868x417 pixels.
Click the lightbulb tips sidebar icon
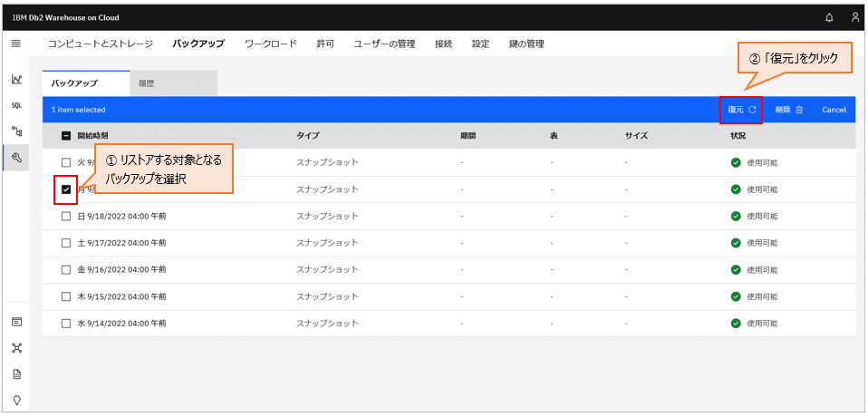pos(16,400)
